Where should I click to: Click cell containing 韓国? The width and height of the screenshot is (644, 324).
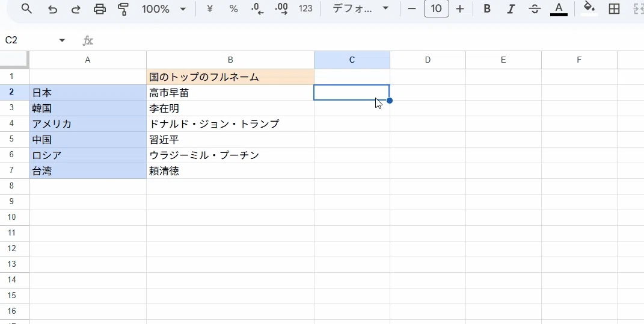[x=87, y=108]
